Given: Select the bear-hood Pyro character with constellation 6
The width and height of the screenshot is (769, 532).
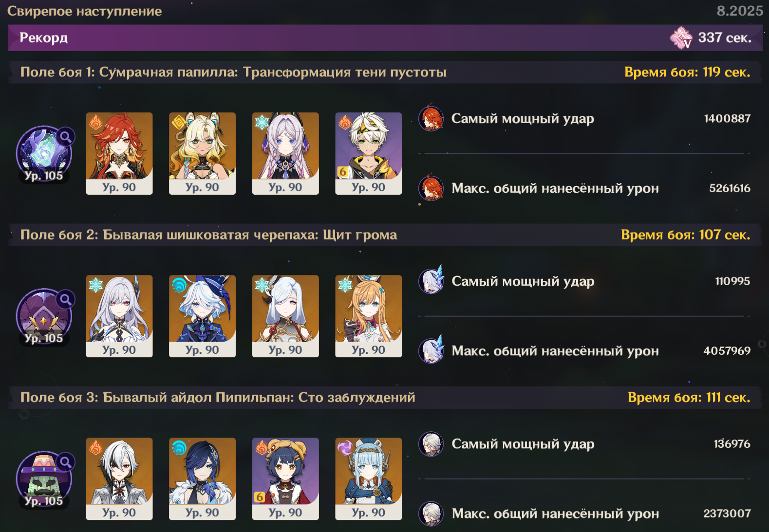Looking at the screenshot, I should click(x=285, y=478).
